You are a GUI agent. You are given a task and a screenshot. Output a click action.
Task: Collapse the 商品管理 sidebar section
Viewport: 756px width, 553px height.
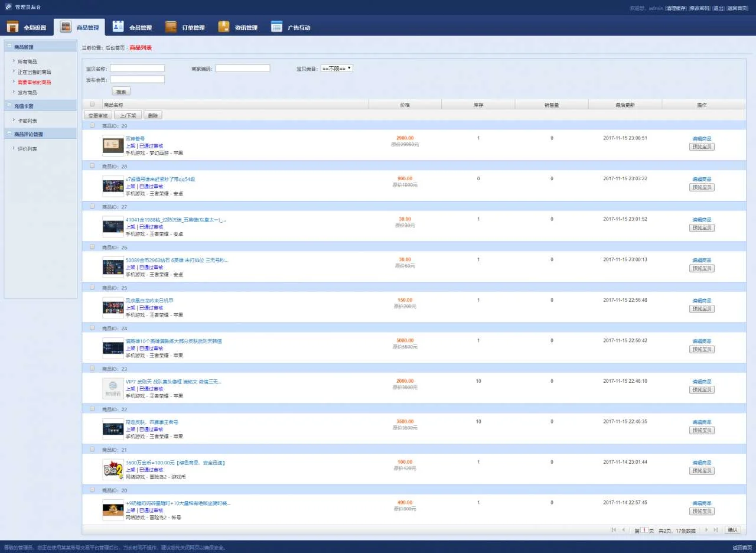(9, 46)
